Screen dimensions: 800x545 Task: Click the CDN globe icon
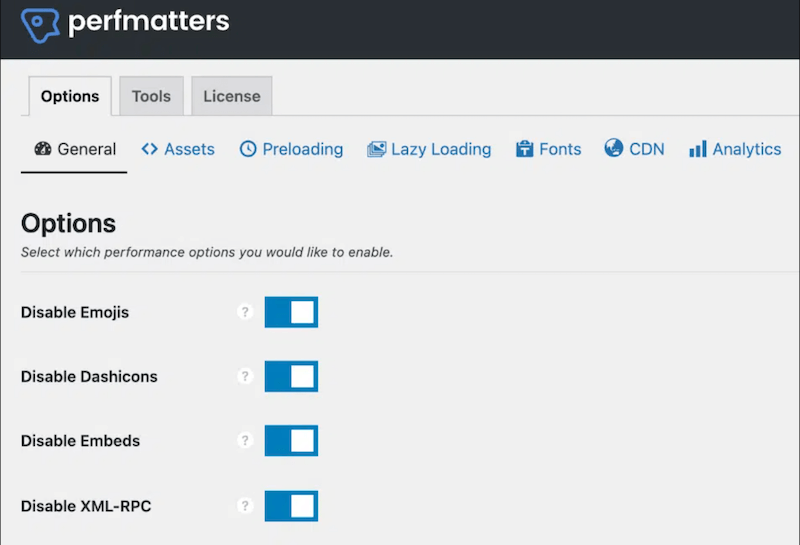(x=614, y=148)
